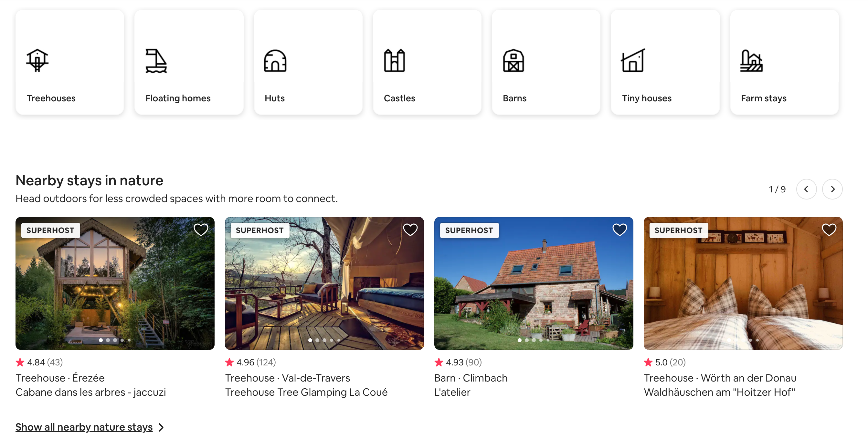The height and width of the screenshot is (439, 868).
Task: Click the chevron after Show all nearby
Action: click(161, 427)
